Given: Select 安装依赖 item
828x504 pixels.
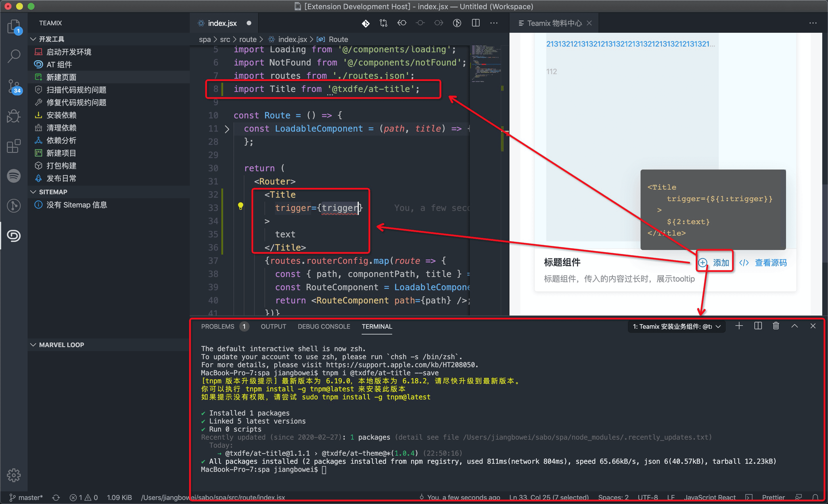Looking at the screenshot, I should point(109,115).
